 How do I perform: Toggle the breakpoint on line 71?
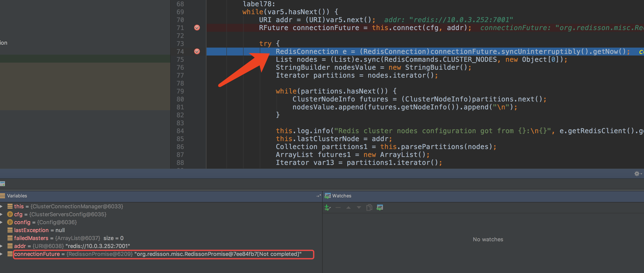tap(197, 28)
